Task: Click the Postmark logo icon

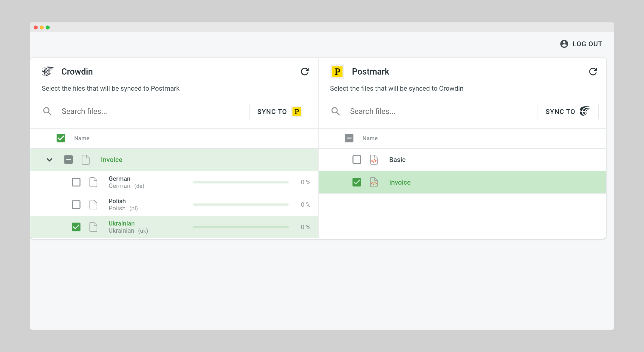Action: coord(337,72)
